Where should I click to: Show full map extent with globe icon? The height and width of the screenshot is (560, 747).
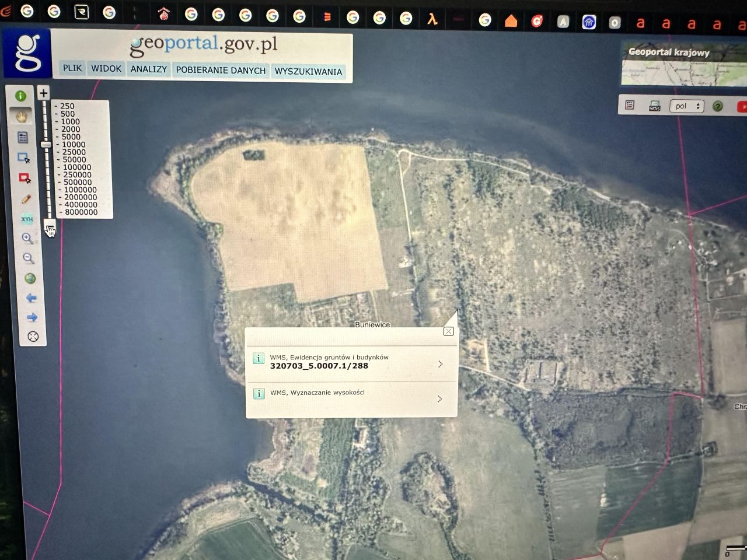[x=30, y=278]
